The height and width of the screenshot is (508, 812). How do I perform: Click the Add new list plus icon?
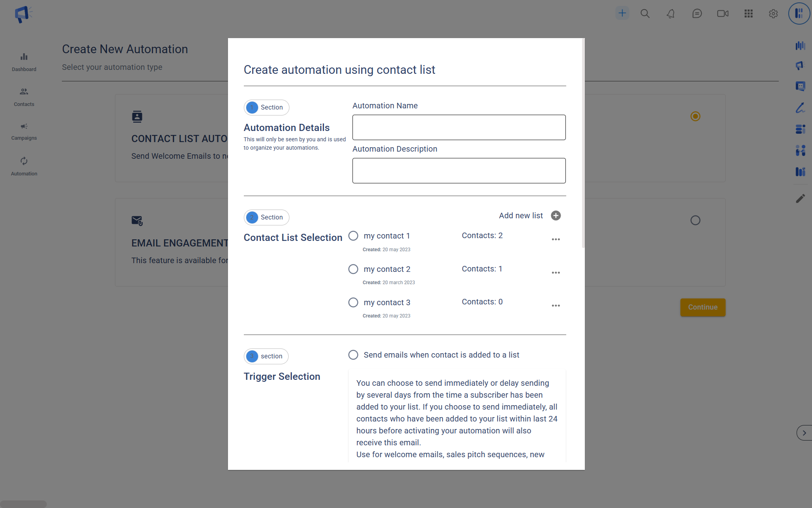556,216
